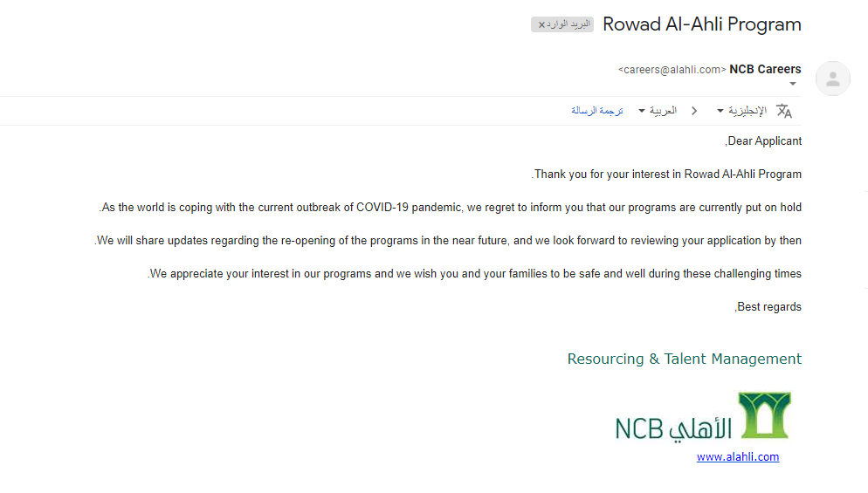
Task: Open sender details arrow below NCB Careers
Action: coord(793,84)
